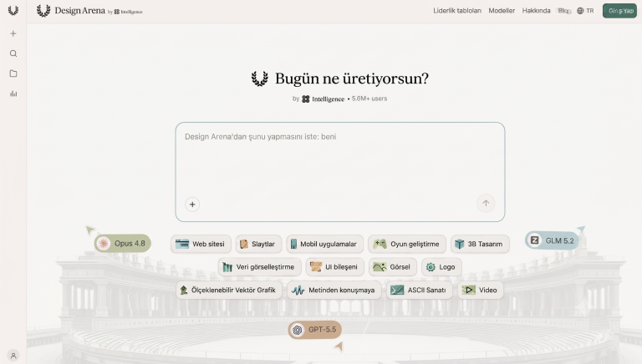This screenshot has height=364, width=642.
Task: Click the Intelligence link under the heading
Action: [323, 99]
